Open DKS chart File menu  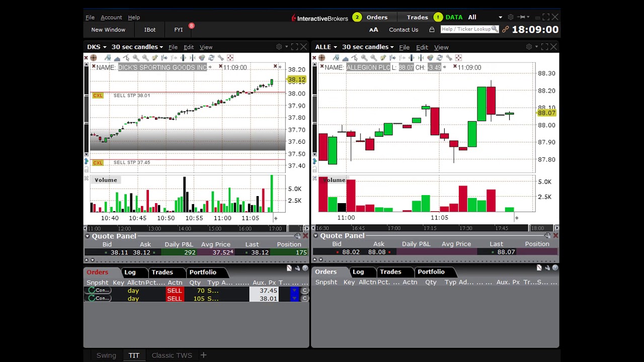point(173,47)
